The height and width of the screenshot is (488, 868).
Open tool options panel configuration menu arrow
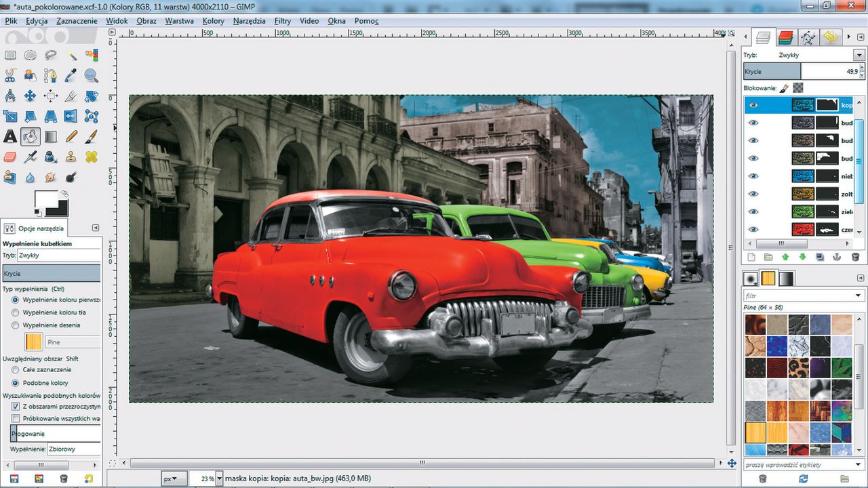coord(95,228)
